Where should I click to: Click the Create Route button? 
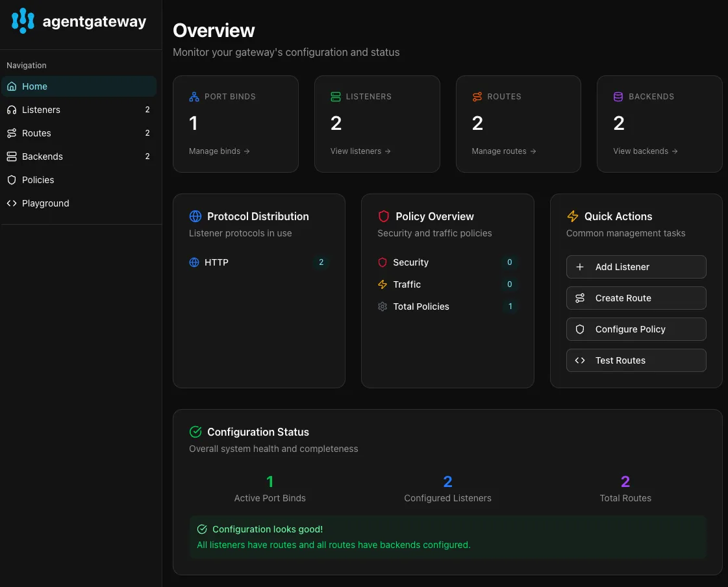636,298
